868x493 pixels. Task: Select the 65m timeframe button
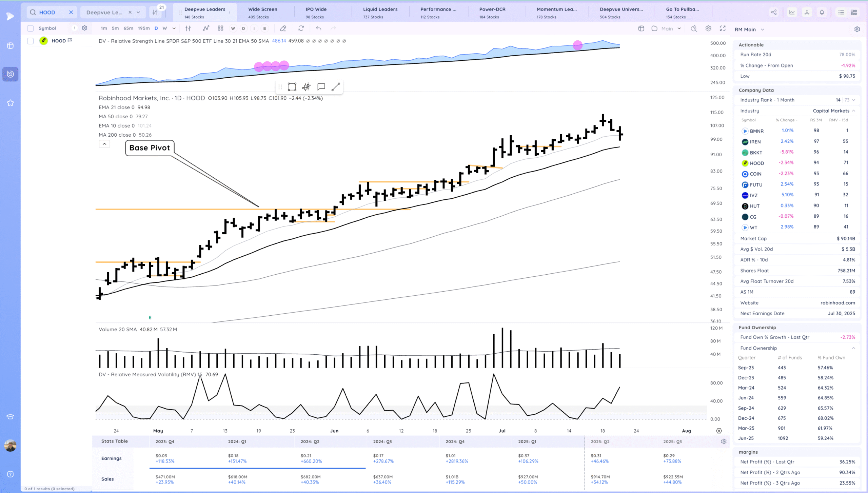pyautogui.click(x=128, y=28)
